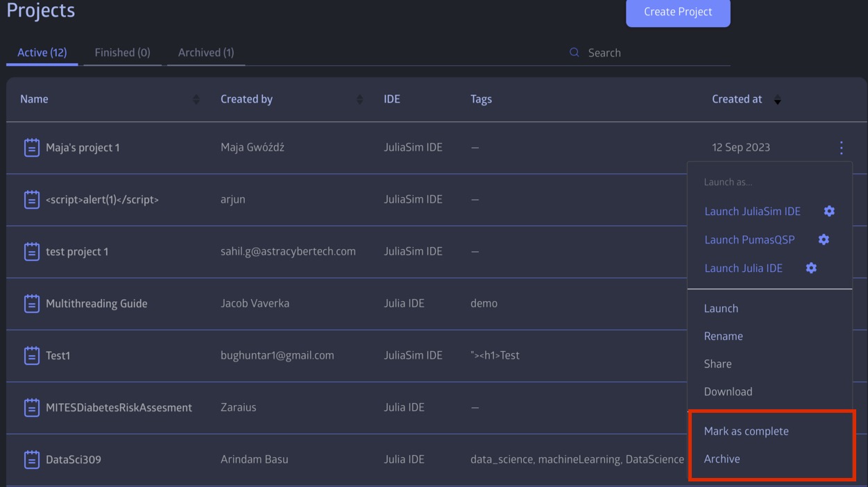Screen dimensions: 868x487
Task: Click the Tags column header
Action: [481, 100]
